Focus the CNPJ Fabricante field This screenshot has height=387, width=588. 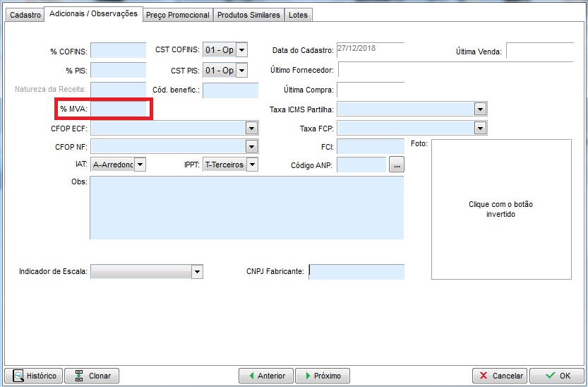[x=356, y=272]
